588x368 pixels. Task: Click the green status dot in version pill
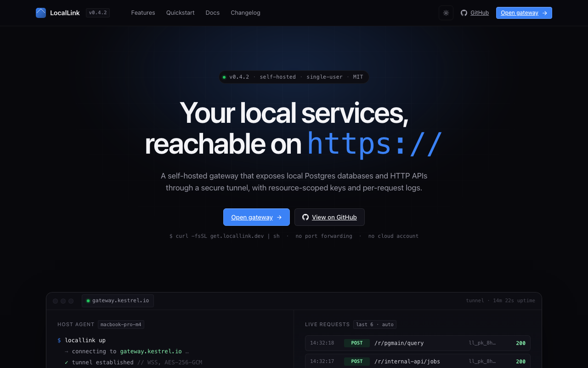click(x=224, y=77)
